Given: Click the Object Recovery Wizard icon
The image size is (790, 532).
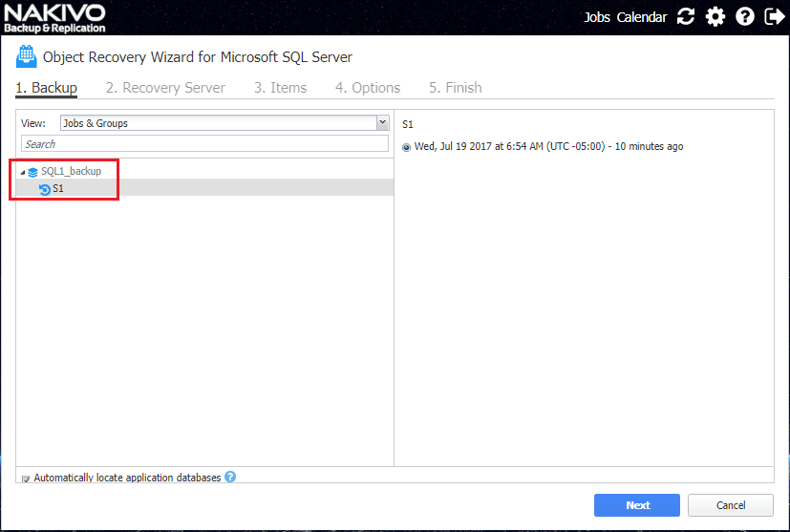Looking at the screenshot, I should (27, 56).
